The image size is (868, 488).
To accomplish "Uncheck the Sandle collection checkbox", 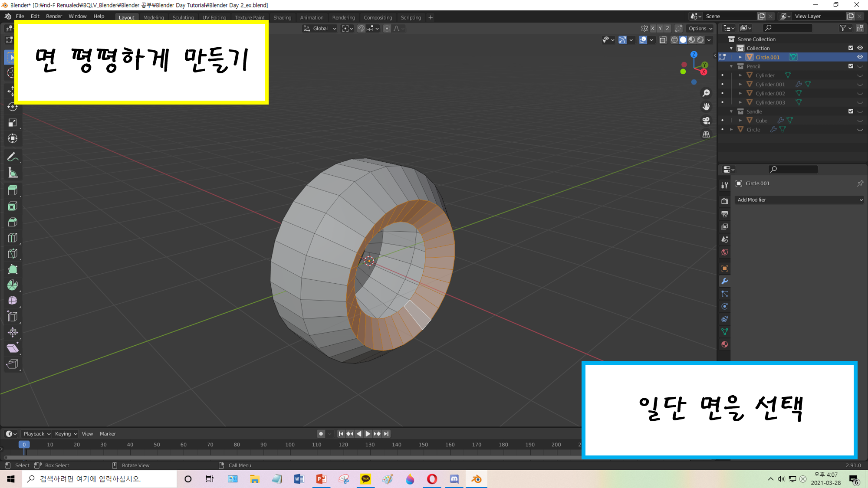I will click(x=851, y=111).
